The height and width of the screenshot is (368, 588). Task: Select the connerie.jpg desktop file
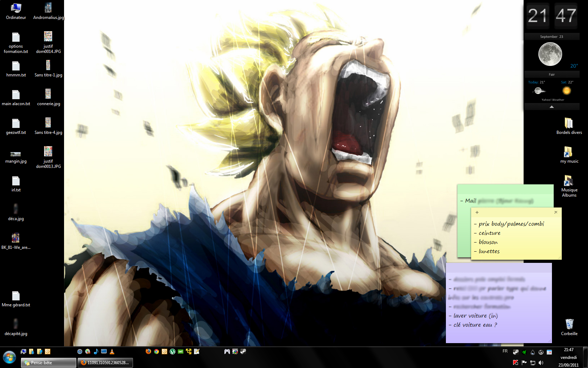pyautogui.click(x=48, y=97)
